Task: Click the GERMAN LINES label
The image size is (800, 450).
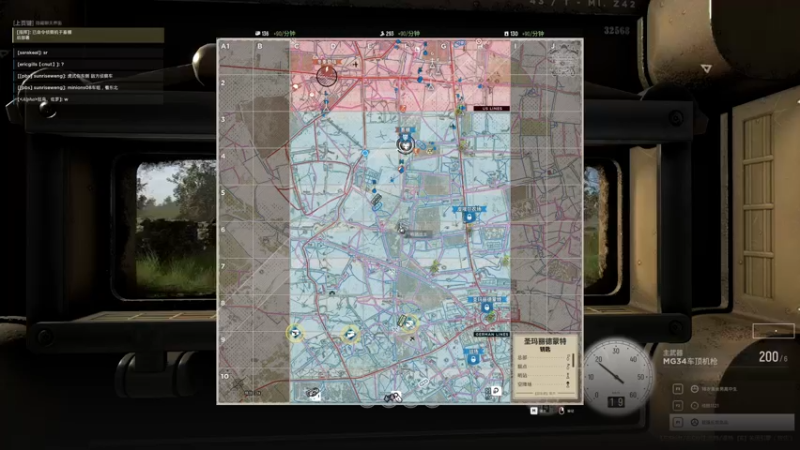Action: (x=491, y=334)
